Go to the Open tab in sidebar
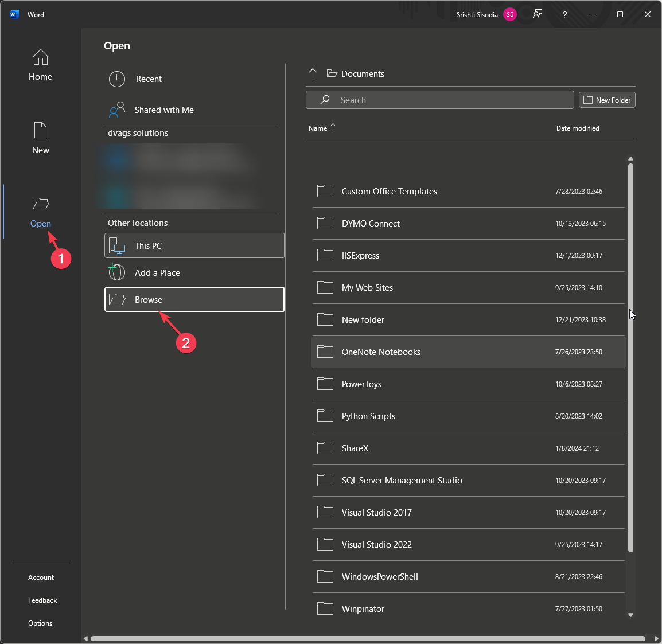The height and width of the screenshot is (644, 662). click(x=41, y=212)
